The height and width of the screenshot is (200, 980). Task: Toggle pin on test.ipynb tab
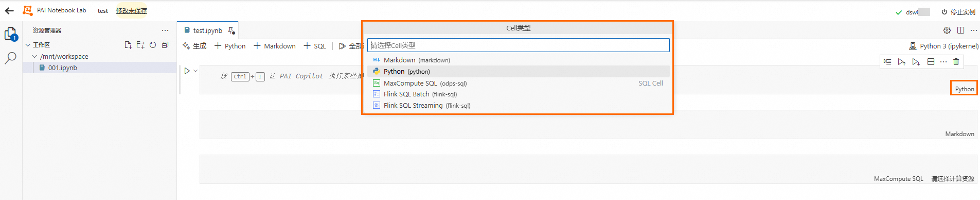point(231,30)
